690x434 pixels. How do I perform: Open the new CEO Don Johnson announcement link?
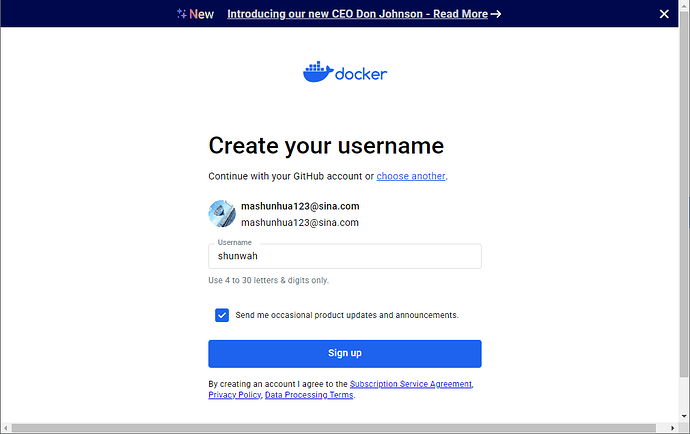click(x=364, y=14)
